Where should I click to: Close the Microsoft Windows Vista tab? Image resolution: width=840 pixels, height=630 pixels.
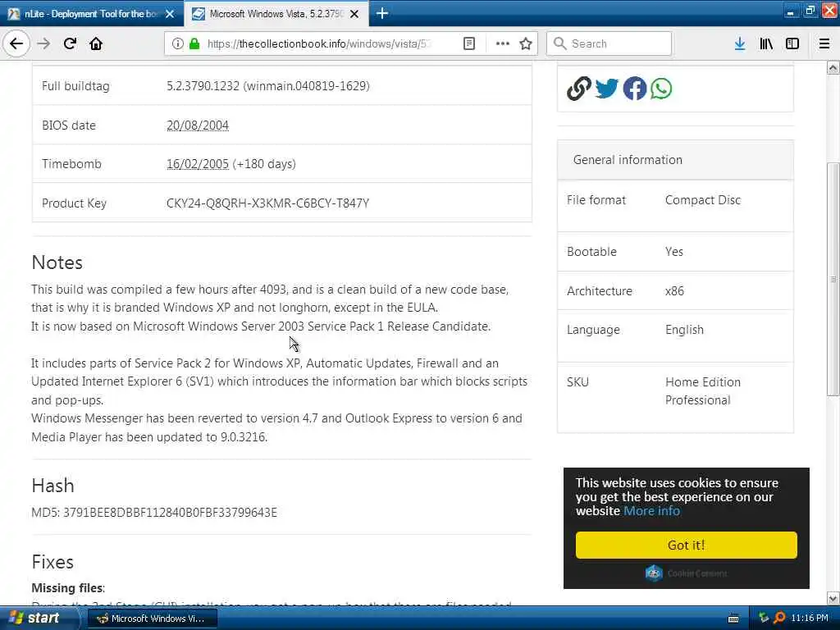[354, 14]
